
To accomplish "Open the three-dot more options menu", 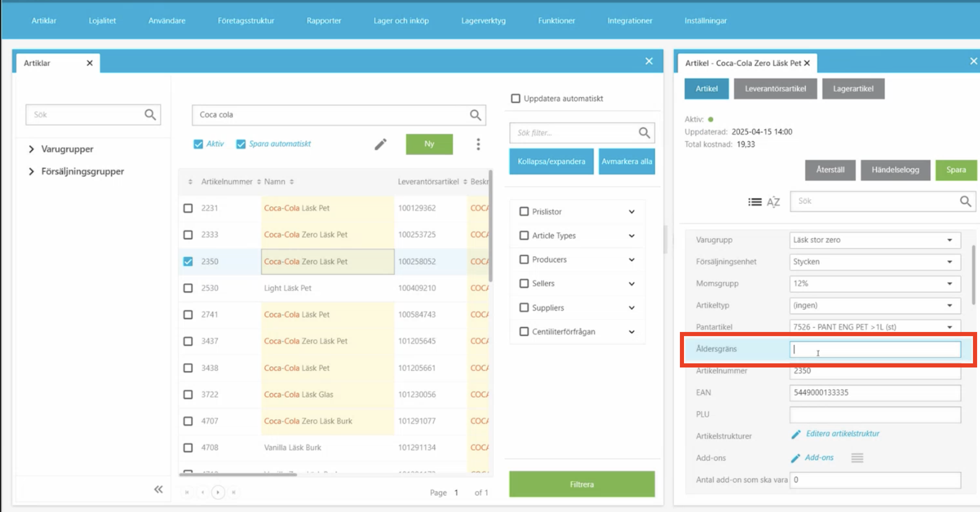I will [478, 144].
